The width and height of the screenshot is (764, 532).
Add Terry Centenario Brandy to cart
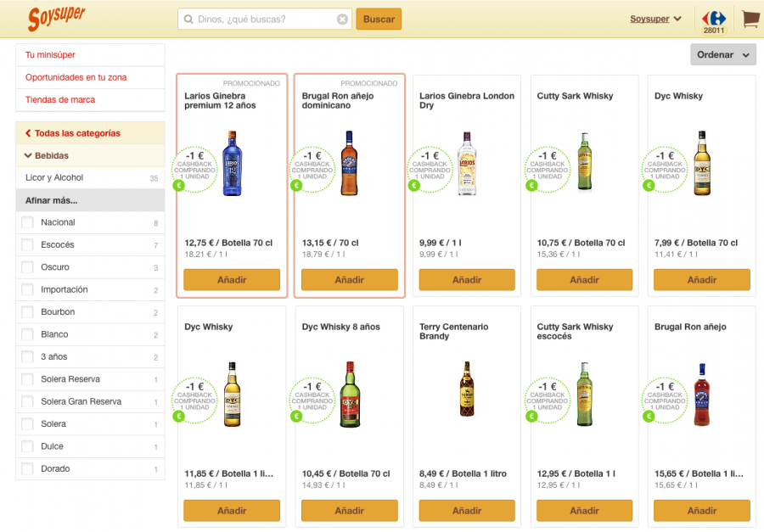click(x=467, y=511)
